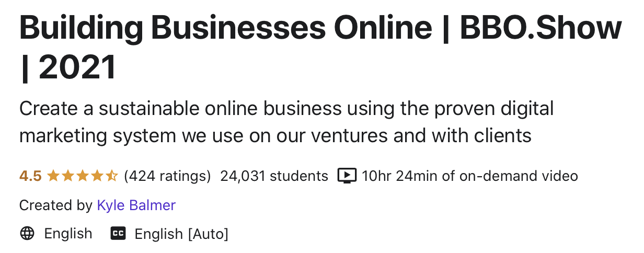The width and height of the screenshot is (644, 253).
Task: Click the 4.5 rating score
Action: coord(30,176)
